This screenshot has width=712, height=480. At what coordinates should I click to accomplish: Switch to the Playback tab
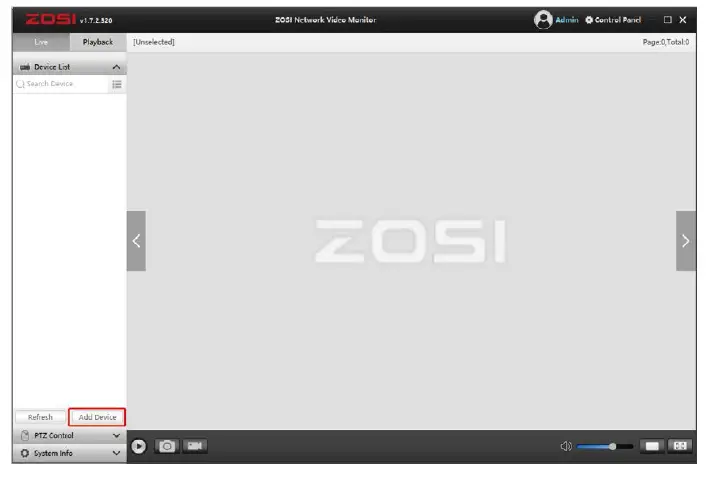[x=98, y=42]
